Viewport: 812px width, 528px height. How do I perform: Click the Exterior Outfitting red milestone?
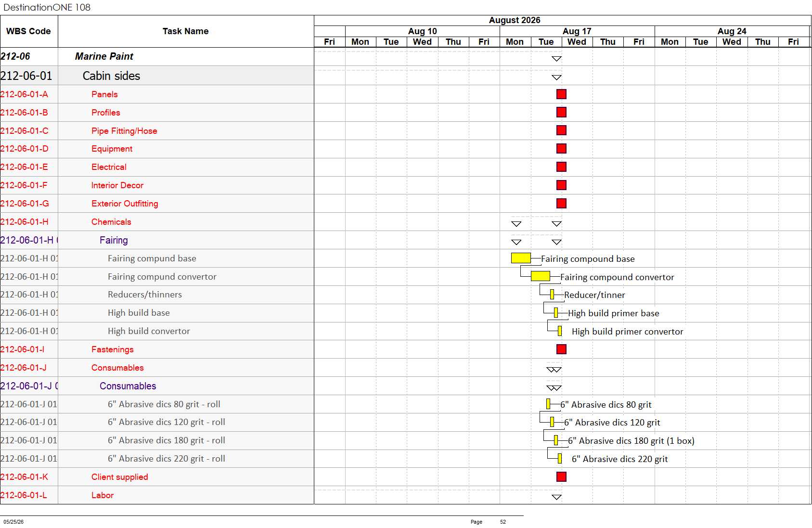561,203
